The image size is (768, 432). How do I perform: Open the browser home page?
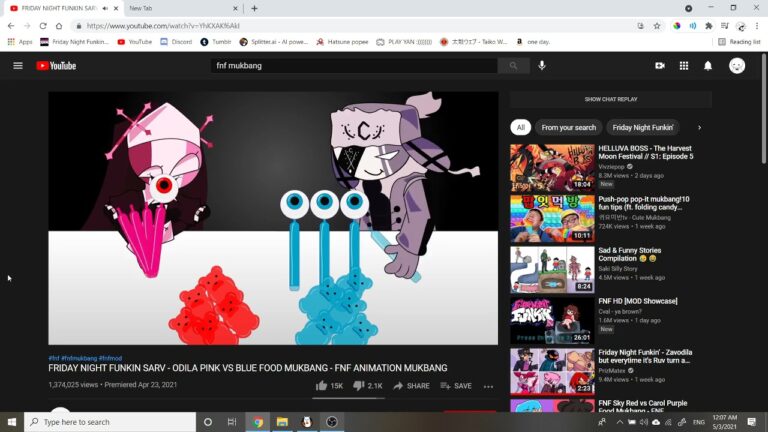pos(59,25)
